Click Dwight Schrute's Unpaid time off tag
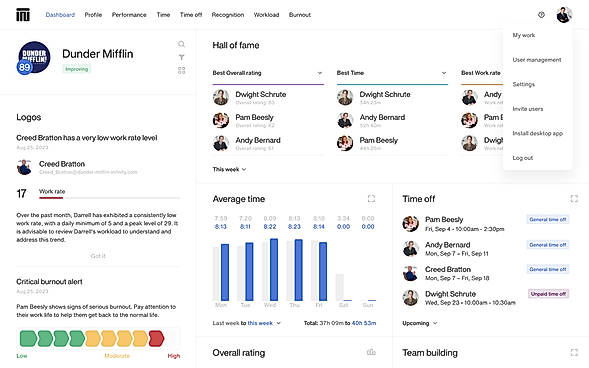The image size is (589, 368). click(x=548, y=294)
